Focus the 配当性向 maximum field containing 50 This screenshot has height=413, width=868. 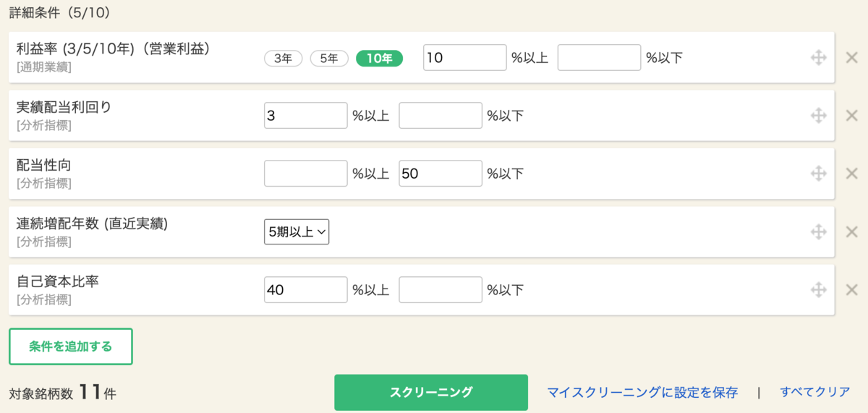pyautogui.click(x=441, y=174)
